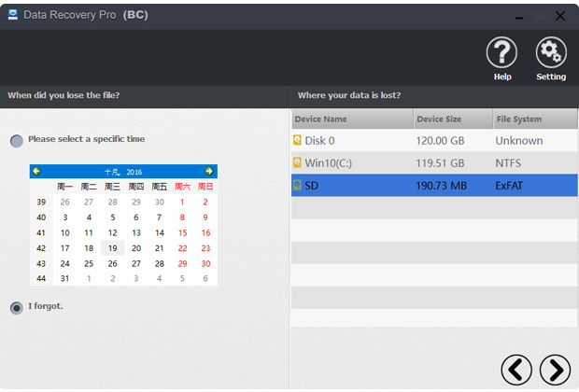Pick September 26 in the calendar

click(x=65, y=202)
